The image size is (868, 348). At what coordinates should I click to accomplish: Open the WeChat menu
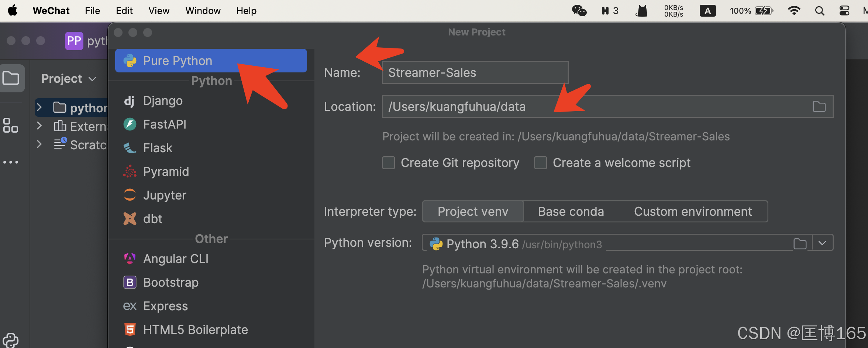click(51, 11)
